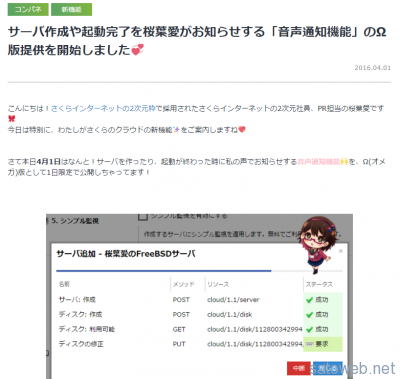
Task: Open the さくらインターネットの2次元枠 link
Action: click(x=103, y=108)
